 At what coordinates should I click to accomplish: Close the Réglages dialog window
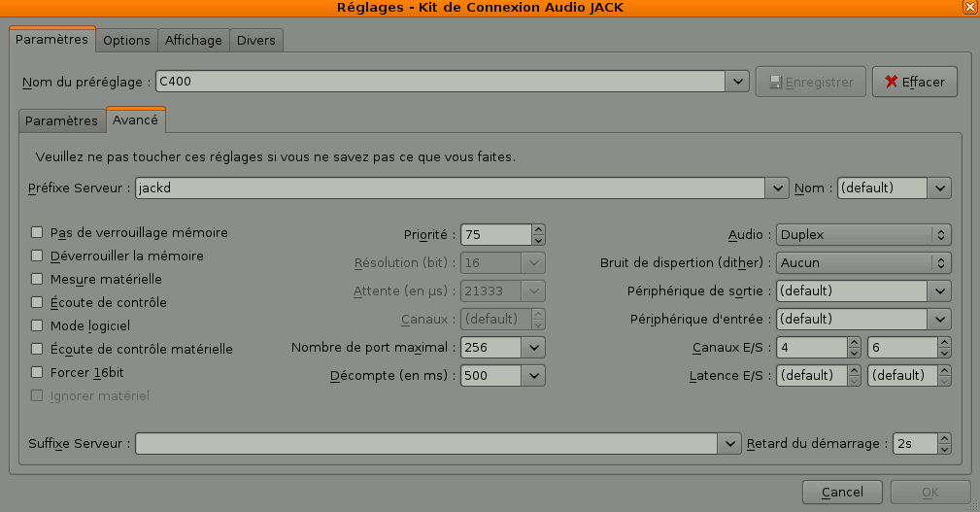tap(970, 7)
